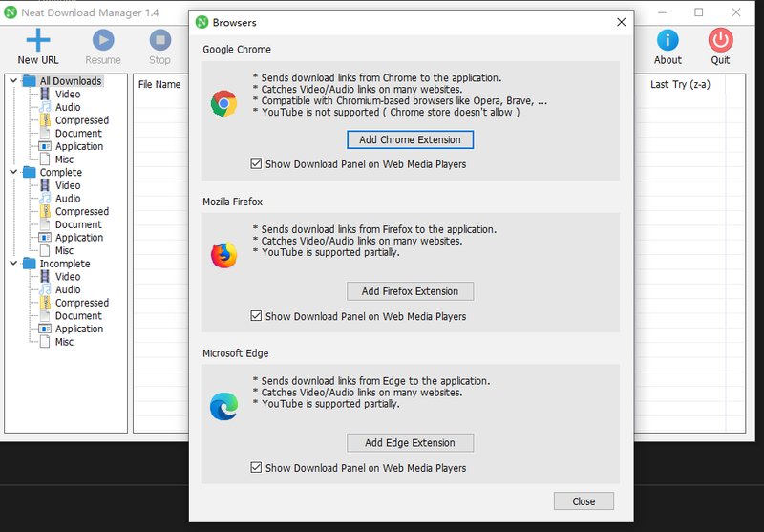Viewport: 764px width, 532px height.
Task: Click the Google Chrome logo icon
Action: click(223, 104)
